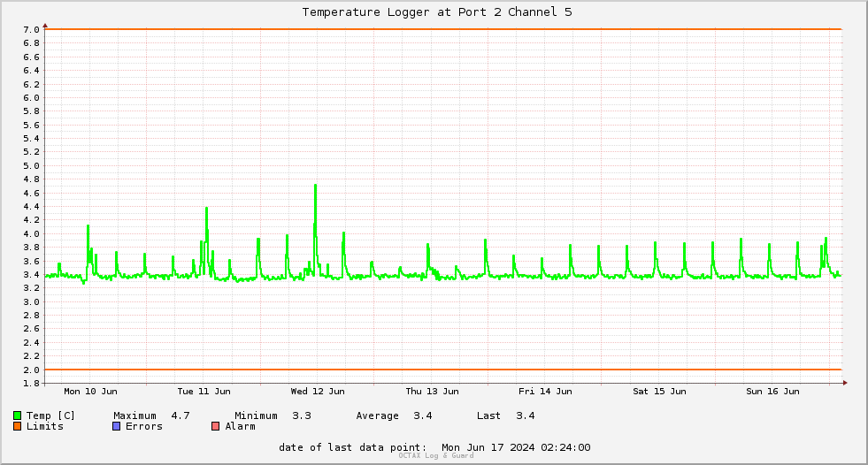Image resolution: width=868 pixels, height=465 pixels.
Task: Click the 2.0 y-axis label
Action: [x=32, y=370]
